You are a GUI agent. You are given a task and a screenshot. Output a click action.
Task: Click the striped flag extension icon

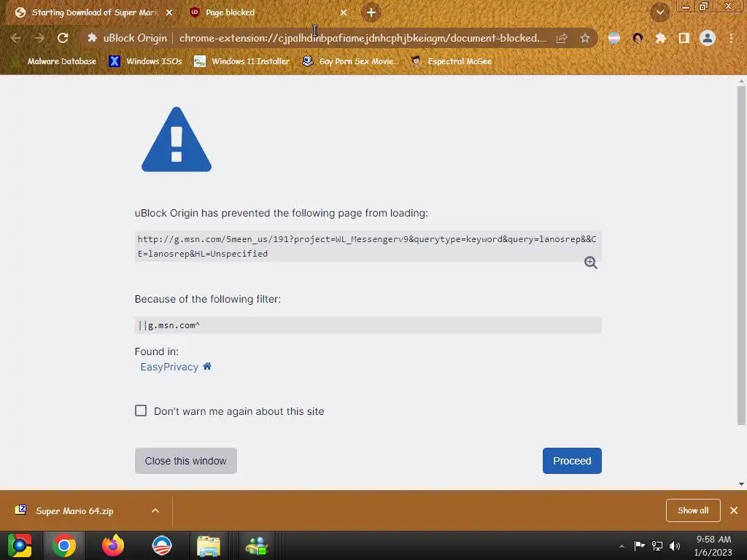click(614, 38)
